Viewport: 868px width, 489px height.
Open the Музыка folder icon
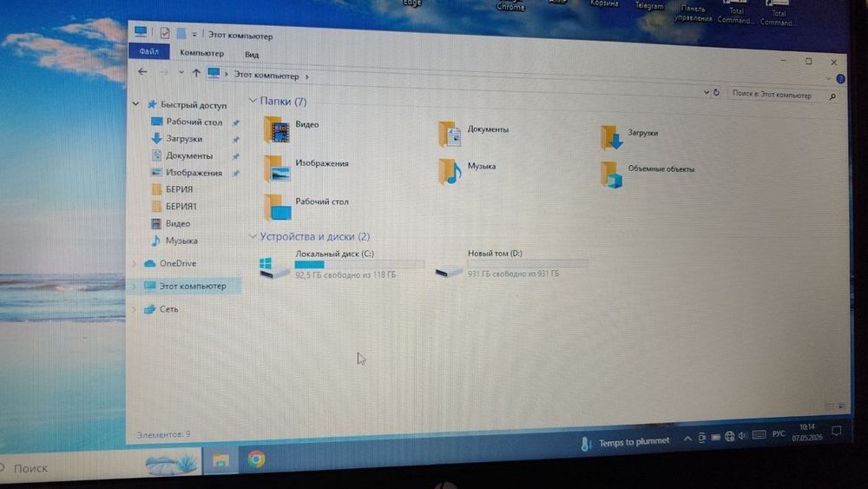[x=450, y=171]
